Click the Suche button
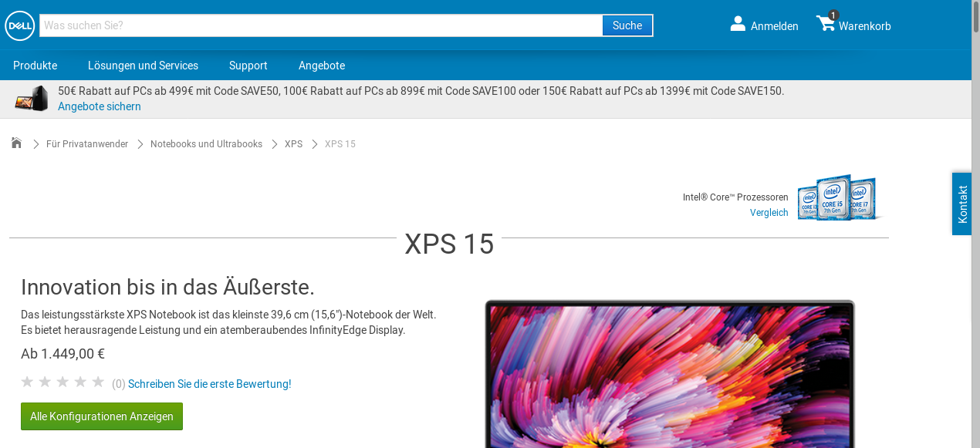 627,25
